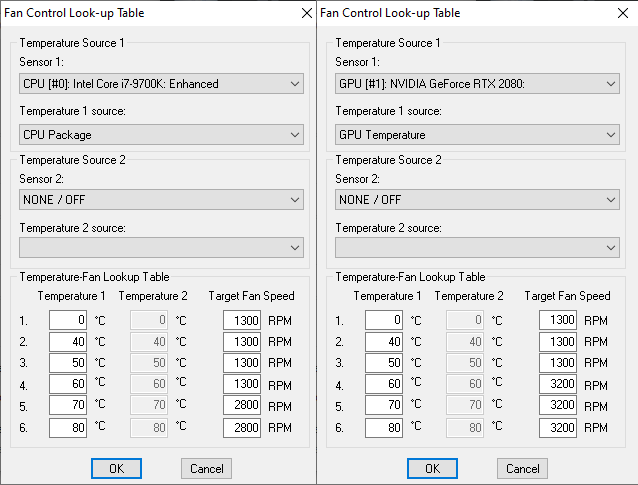This screenshot has height=485, width=638.
Task: Expand the CPU Package temperature source dropdown
Action: [x=161, y=135]
